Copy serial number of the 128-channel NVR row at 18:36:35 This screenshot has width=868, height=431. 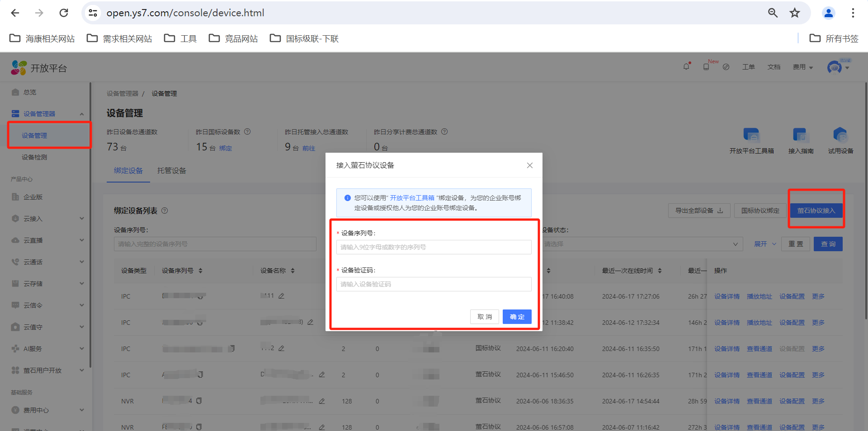point(199,401)
